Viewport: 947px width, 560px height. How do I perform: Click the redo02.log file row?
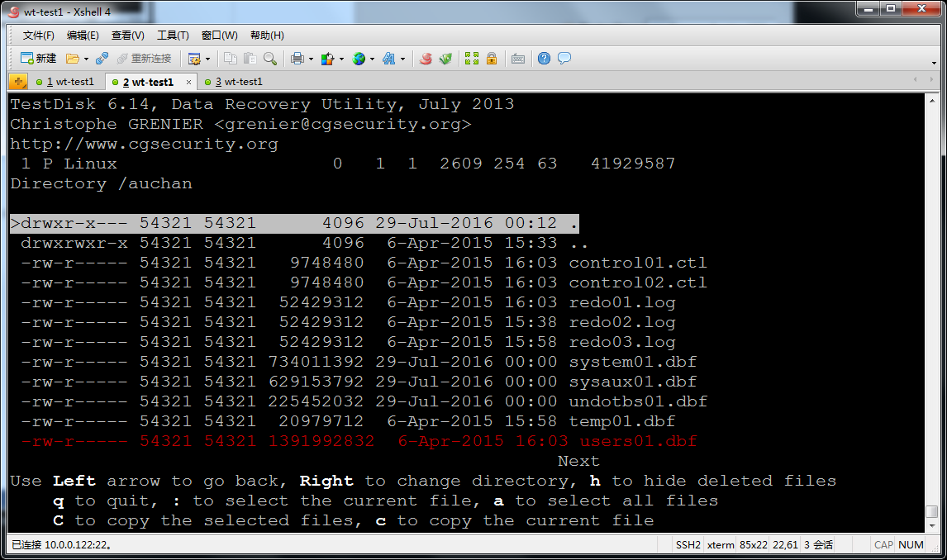pyautogui.click(x=348, y=322)
